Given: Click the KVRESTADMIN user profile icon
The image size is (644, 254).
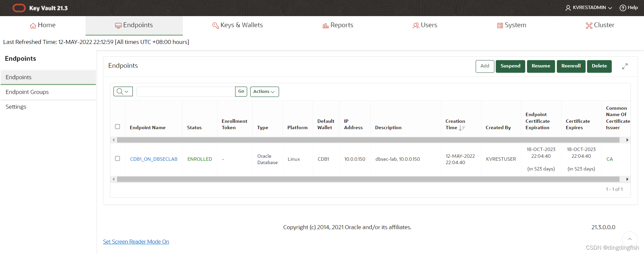Looking at the screenshot, I should tap(568, 8).
